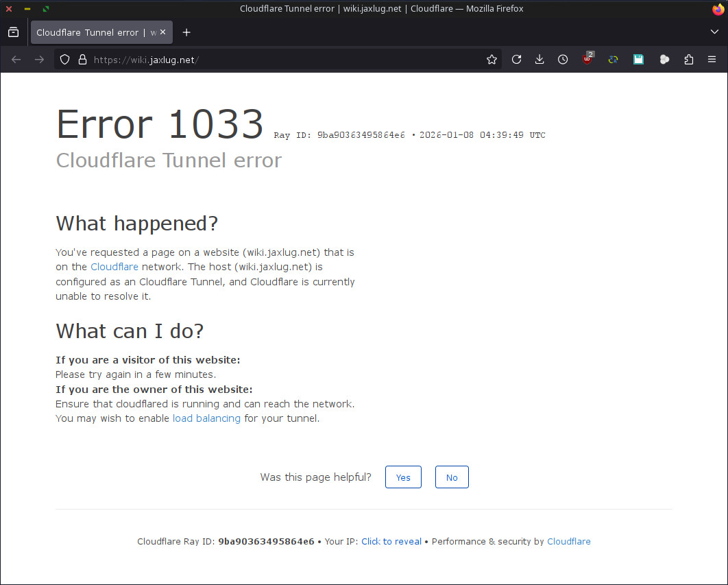Click the SingleFile save icon

[x=638, y=59]
